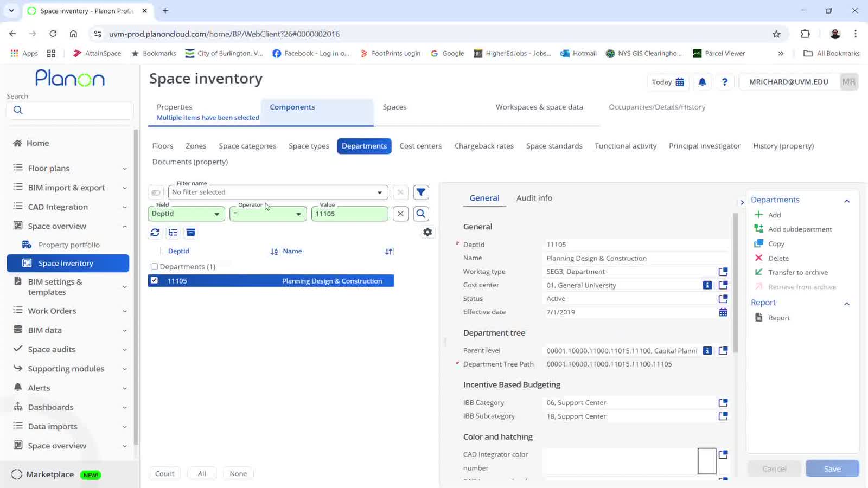Toggle the switch left of Filter name
This screenshot has height=488, width=868.
pos(156,192)
